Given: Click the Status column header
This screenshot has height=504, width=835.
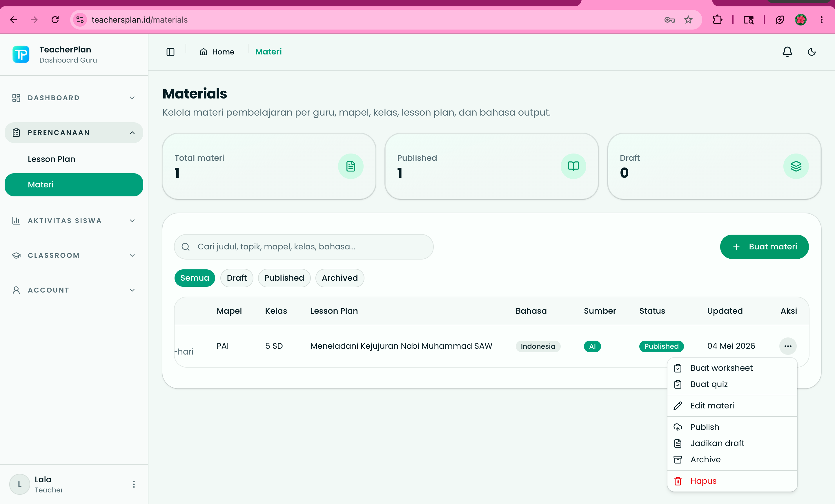Looking at the screenshot, I should [652, 311].
